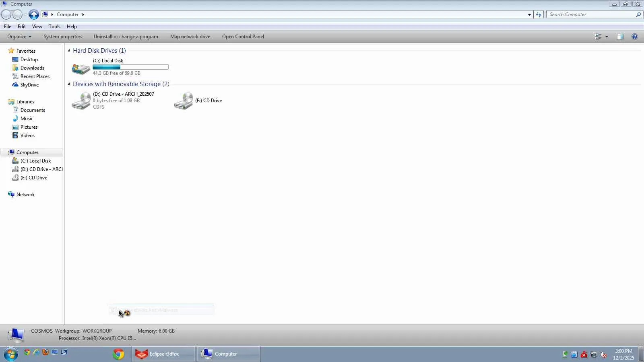Select Network in the navigation pane

(25, 195)
